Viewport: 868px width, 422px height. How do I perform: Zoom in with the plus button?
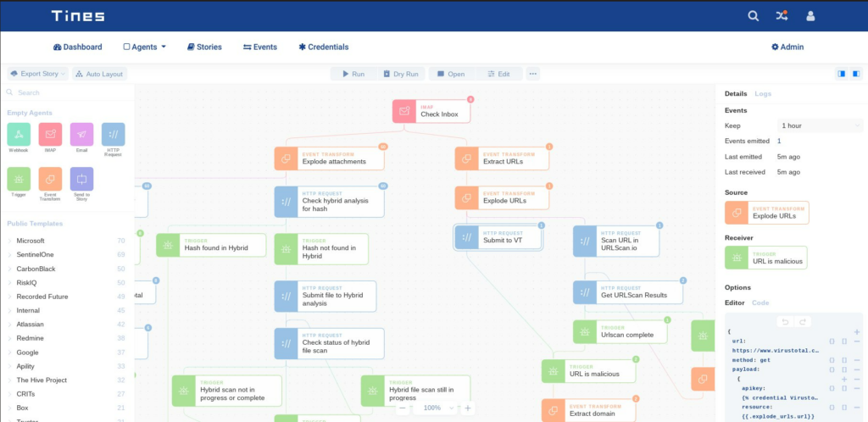(468, 408)
